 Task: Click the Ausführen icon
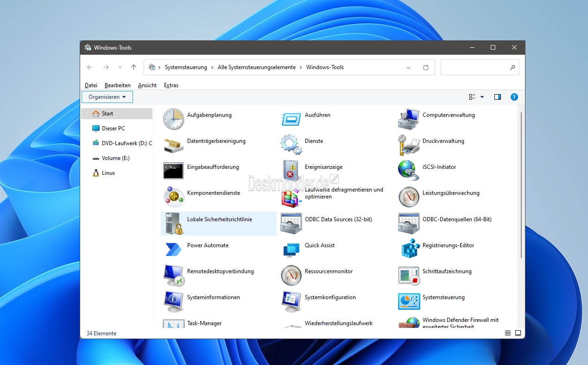coord(291,119)
